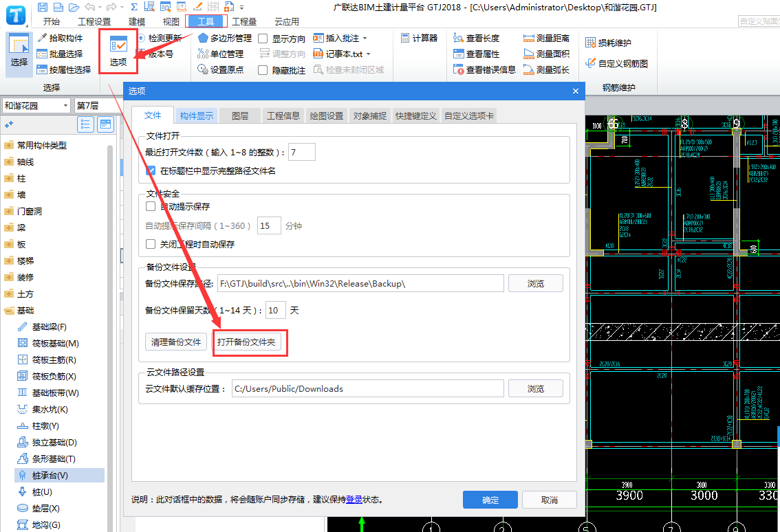Screen dimensions: 780x532
Task: Click 打开备份文件夹 button
Action: pos(246,342)
